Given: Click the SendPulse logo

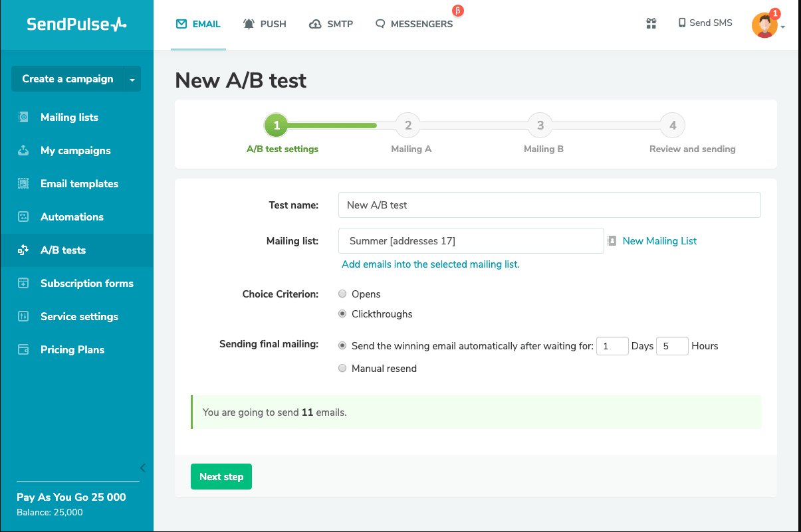Looking at the screenshot, I should (76, 25).
